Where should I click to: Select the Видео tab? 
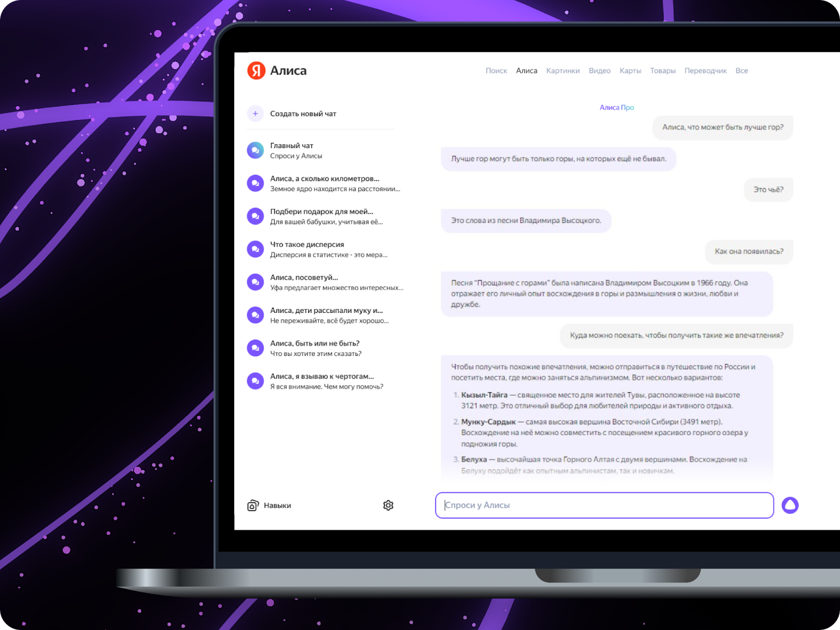coord(600,71)
